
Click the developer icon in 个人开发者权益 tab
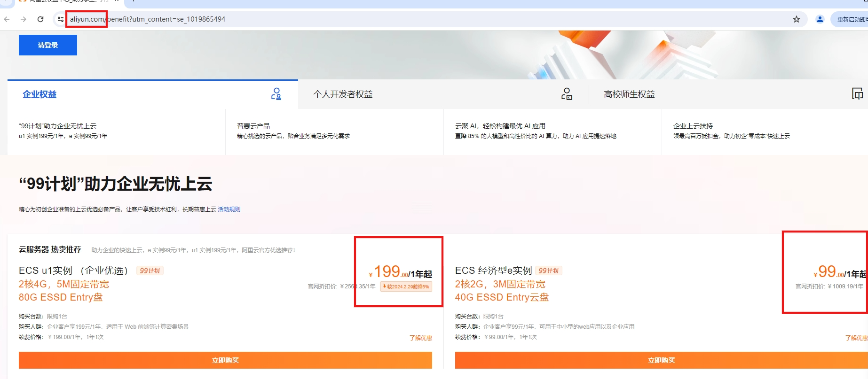pos(567,94)
